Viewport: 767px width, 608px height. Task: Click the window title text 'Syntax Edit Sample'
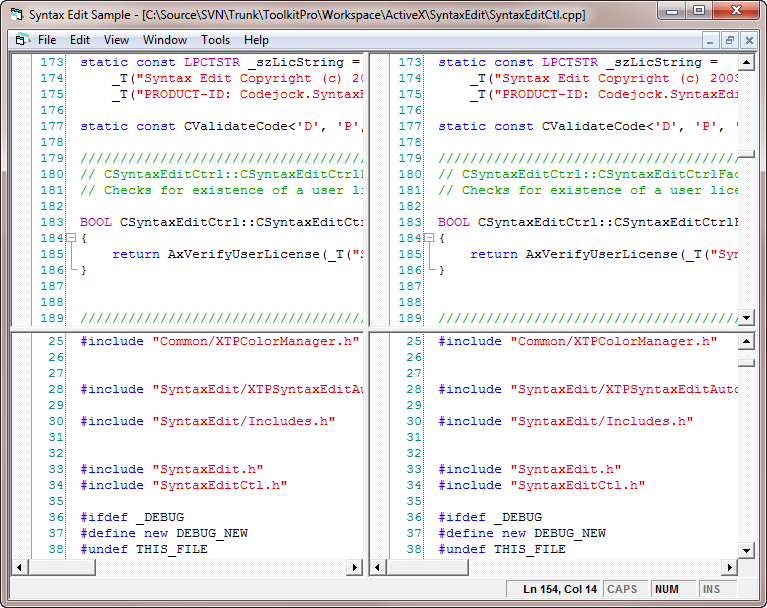[80, 15]
